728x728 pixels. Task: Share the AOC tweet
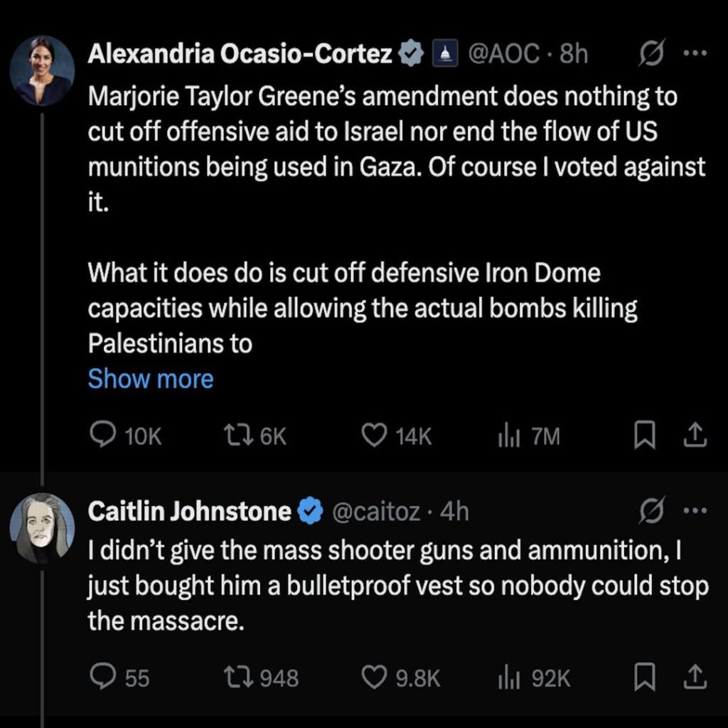[695, 435]
